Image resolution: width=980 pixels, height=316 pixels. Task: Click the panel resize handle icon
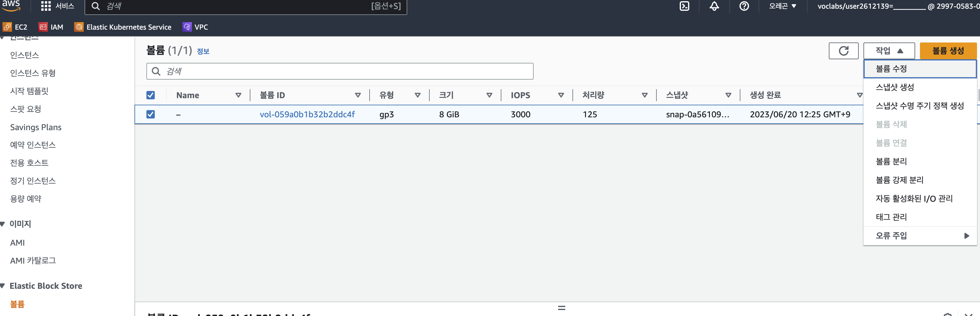click(x=561, y=308)
